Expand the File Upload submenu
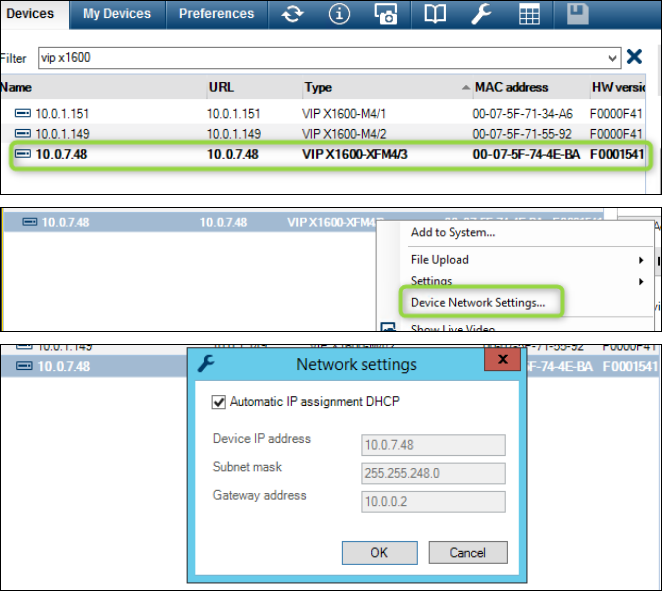Image resolution: width=662 pixels, height=591 pixels. [640, 260]
